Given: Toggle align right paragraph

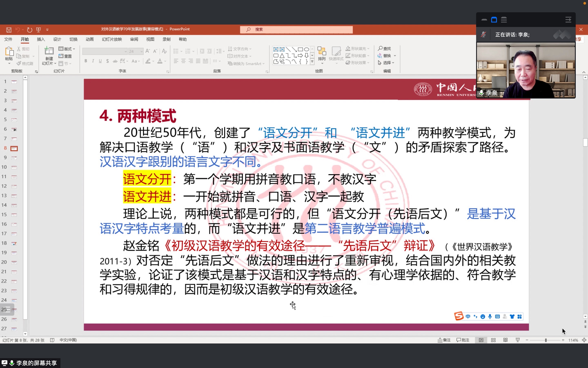Looking at the screenshot, I should tap(191, 61).
